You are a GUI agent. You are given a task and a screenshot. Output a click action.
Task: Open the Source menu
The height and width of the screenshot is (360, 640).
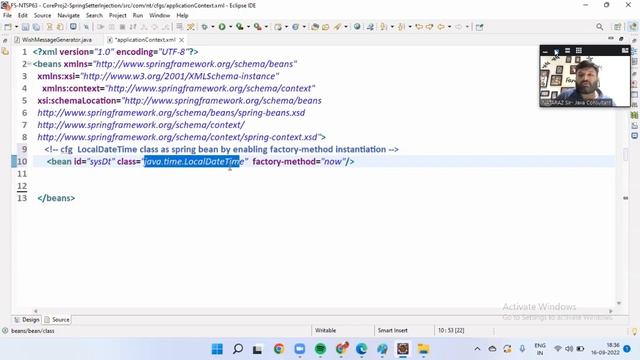point(42,16)
